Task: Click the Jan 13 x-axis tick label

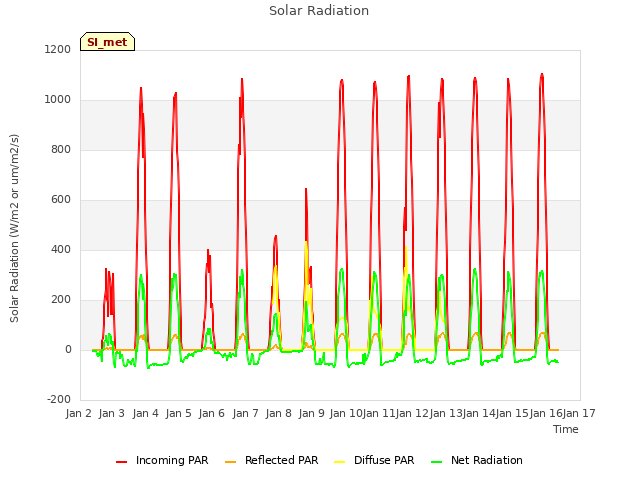Action: pyautogui.click(x=446, y=413)
